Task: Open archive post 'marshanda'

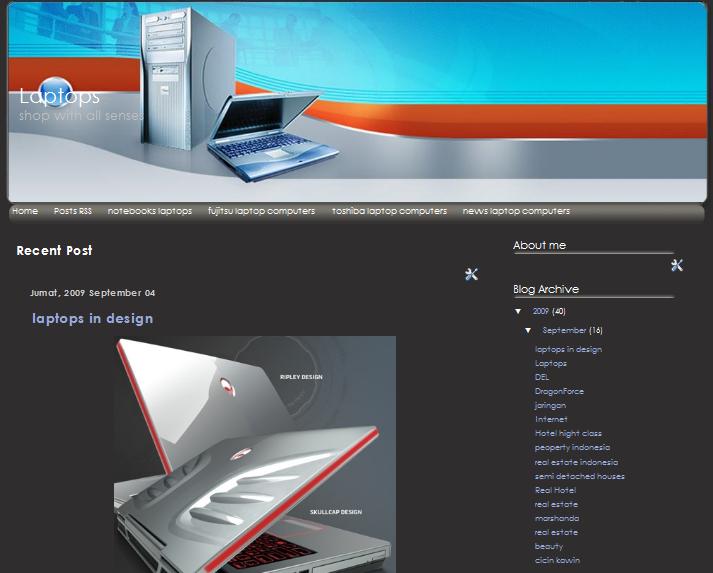Action: 557,518
